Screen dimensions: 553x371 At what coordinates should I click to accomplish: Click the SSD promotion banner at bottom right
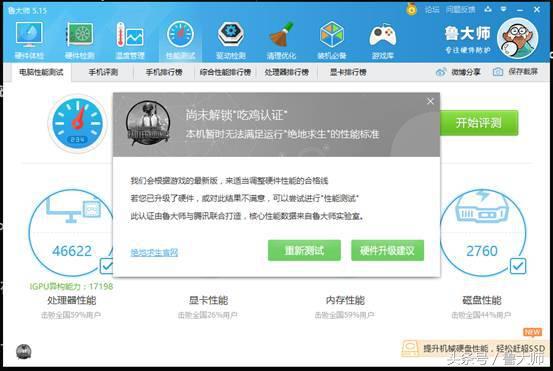pos(475,348)
